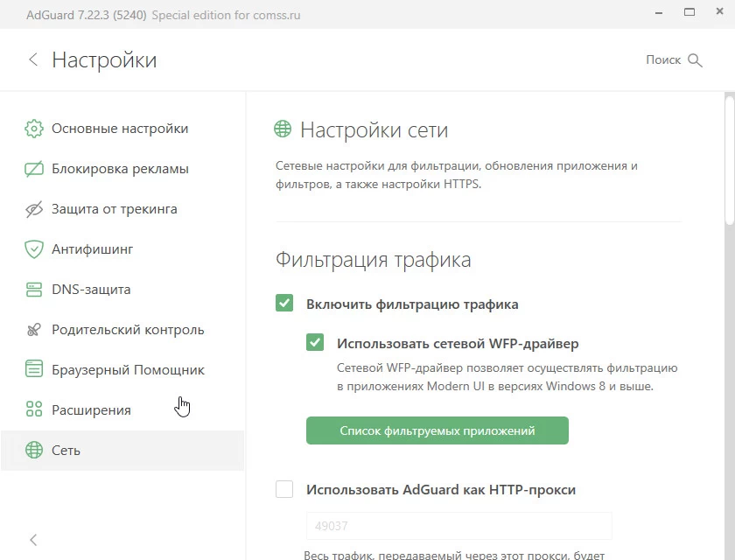Open the Расширения section label
The height and width of the screenshot is (560, 735).
point(91,410)
